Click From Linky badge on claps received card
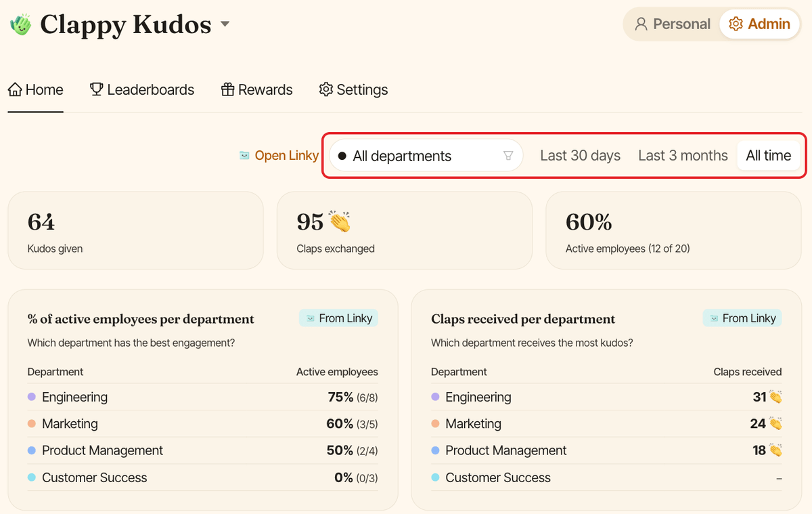This screenshot has width=812, height=514. tap(742, 318)
